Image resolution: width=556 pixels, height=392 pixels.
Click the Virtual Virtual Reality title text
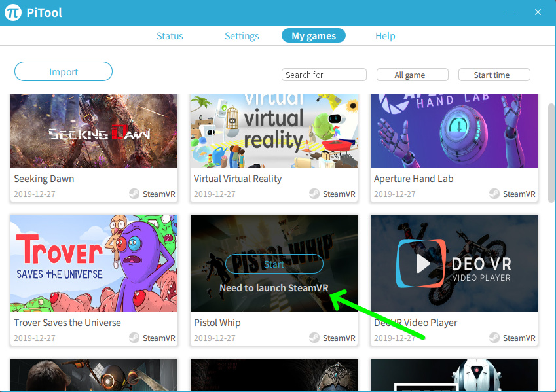coord(238,179)
